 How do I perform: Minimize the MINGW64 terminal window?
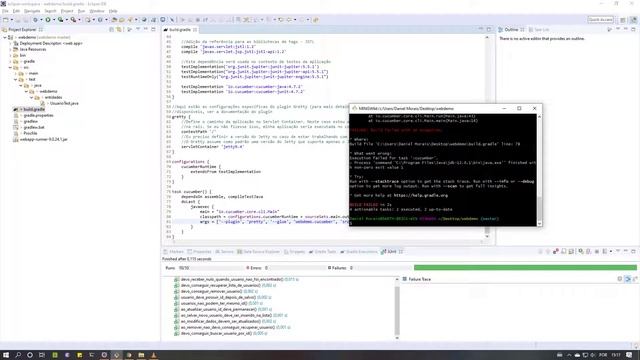pyautogui.click(x=504, y=109)
